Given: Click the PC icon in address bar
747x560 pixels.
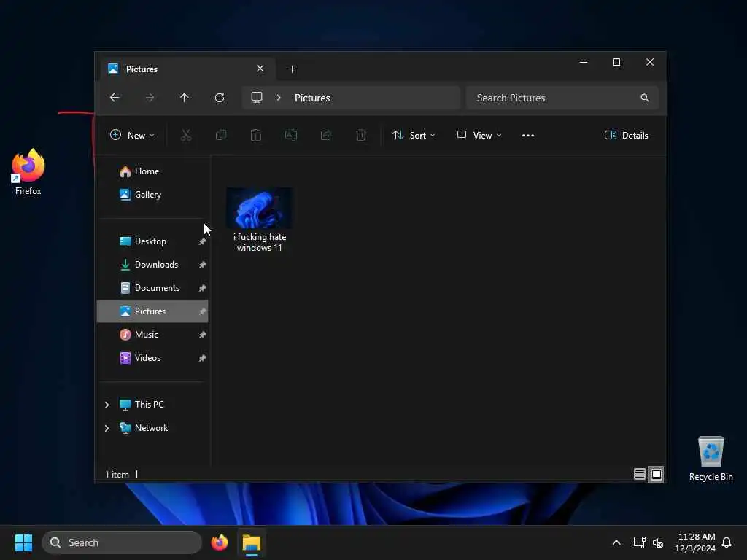Looking at the screenshot, I should click(x=257, y=98).
